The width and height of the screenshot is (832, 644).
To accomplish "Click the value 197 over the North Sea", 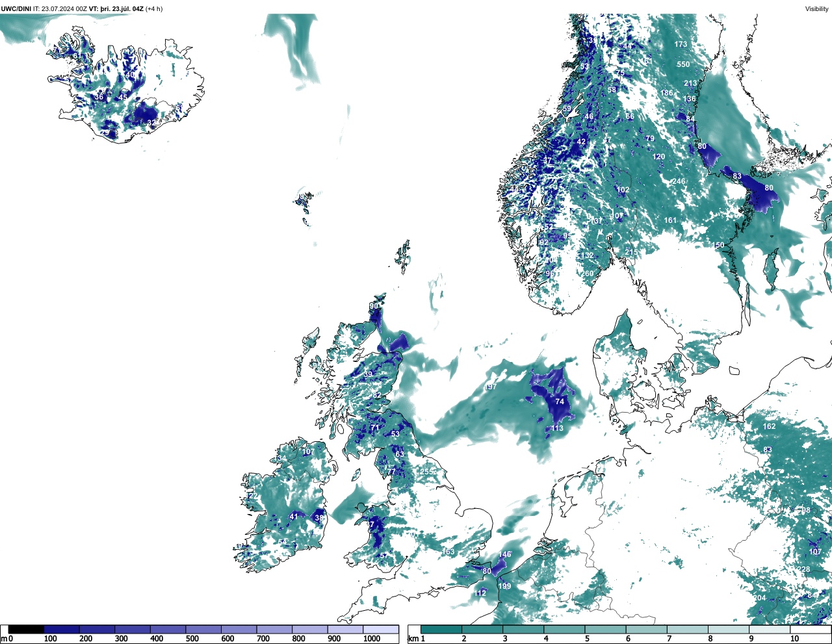I will (x=491, y=387).
